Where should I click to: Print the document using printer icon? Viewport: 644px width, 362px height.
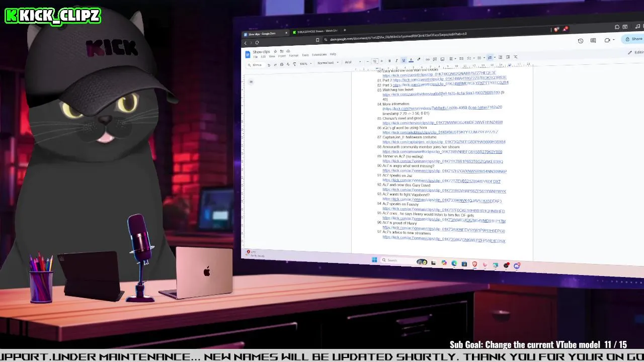(x=282, y=64)
